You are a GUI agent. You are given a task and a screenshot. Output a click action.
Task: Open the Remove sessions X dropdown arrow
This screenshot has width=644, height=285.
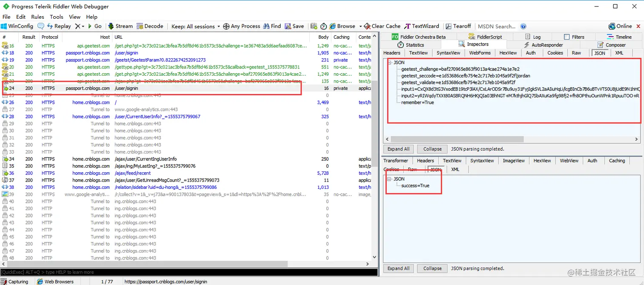point(83,26)
